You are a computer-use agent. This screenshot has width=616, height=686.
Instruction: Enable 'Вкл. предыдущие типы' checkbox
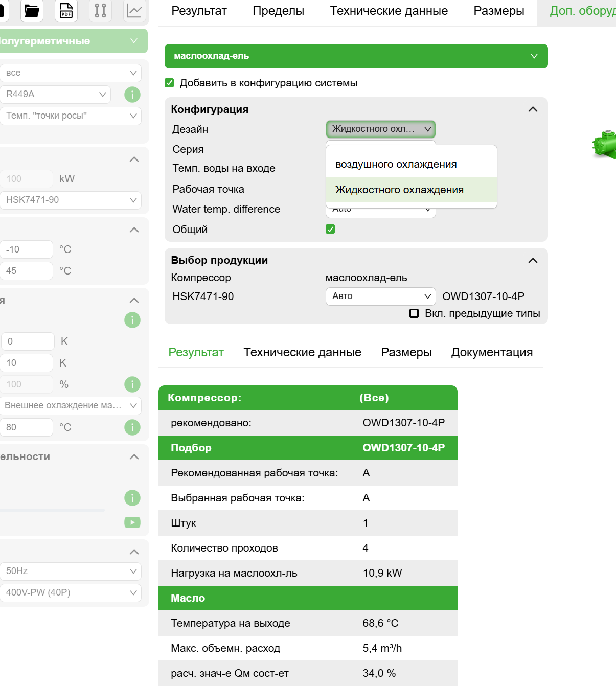pos(414,313)
